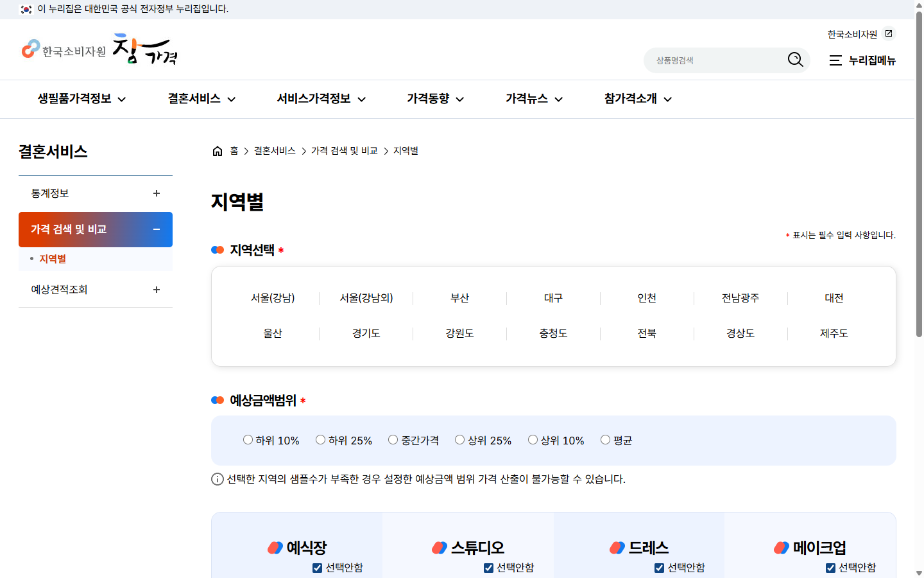Click the search magnifier icon

click(795, 60)
